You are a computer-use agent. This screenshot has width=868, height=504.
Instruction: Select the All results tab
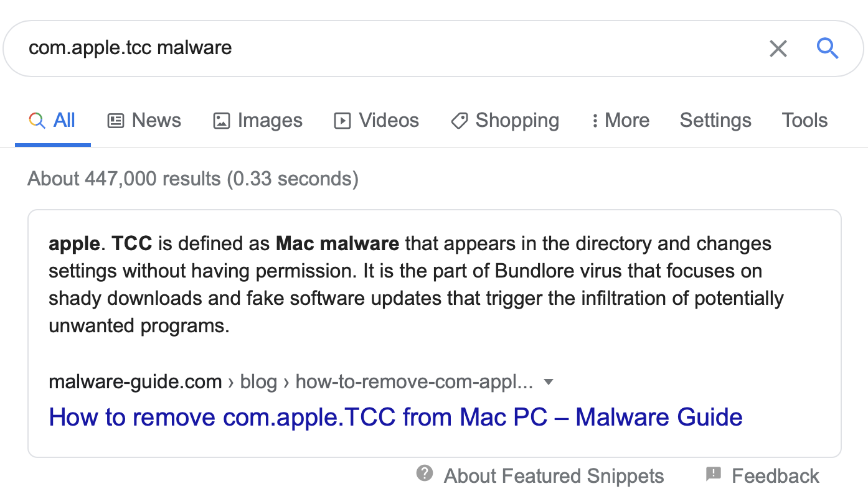[x=53, y=121]
